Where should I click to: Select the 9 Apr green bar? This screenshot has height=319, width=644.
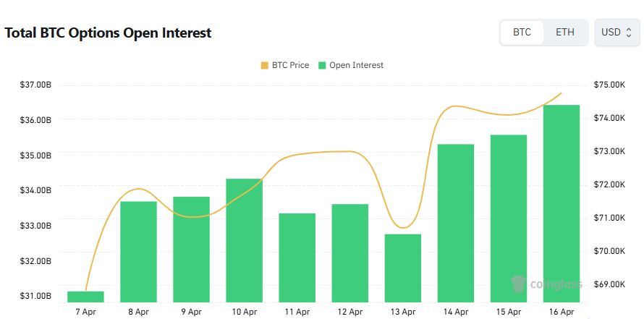click(192, 249)
